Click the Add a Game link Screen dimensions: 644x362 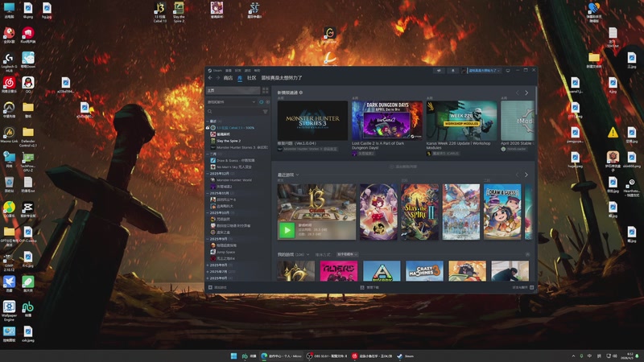tap(221, 287)
